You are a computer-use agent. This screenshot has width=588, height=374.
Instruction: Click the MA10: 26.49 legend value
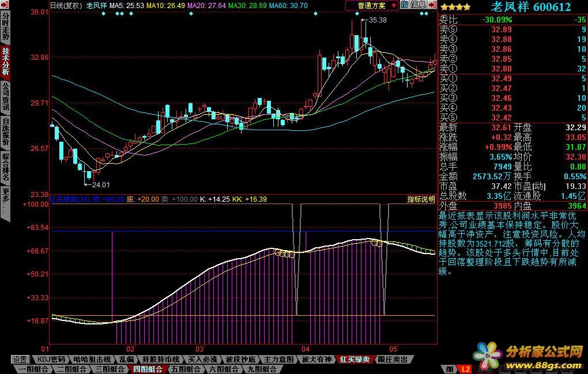165,6
